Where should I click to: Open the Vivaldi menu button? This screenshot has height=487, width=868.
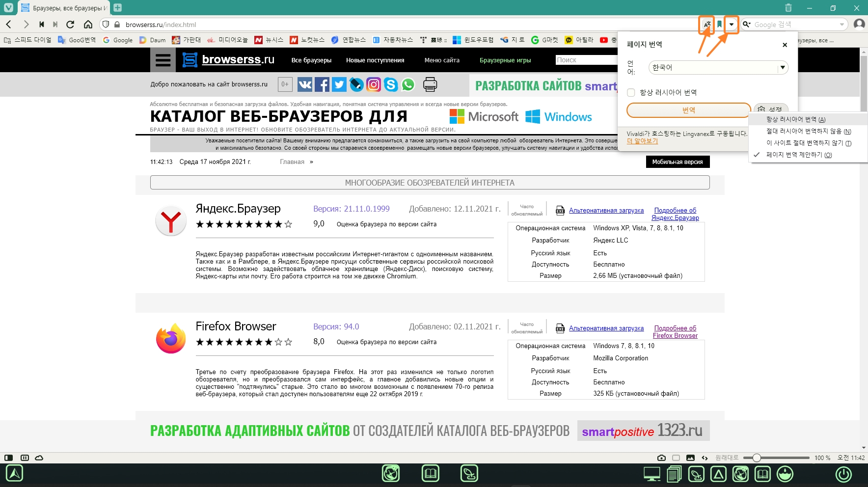(8, 8)
